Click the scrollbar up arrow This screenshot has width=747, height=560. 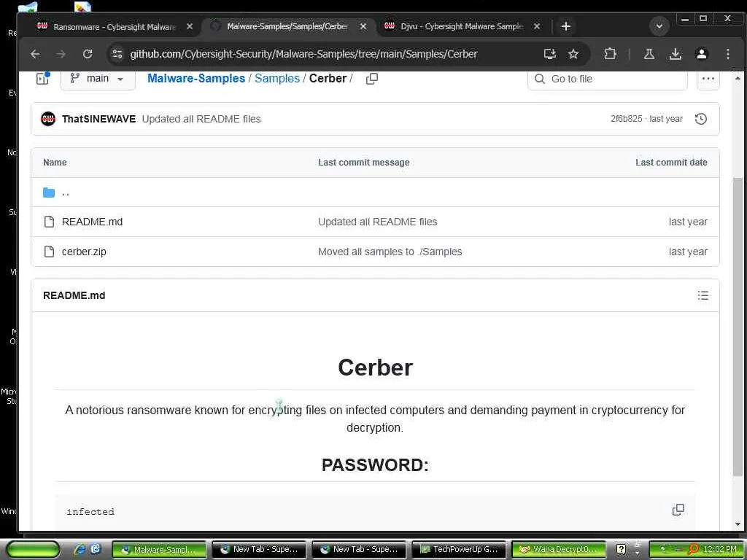point(738,77)
